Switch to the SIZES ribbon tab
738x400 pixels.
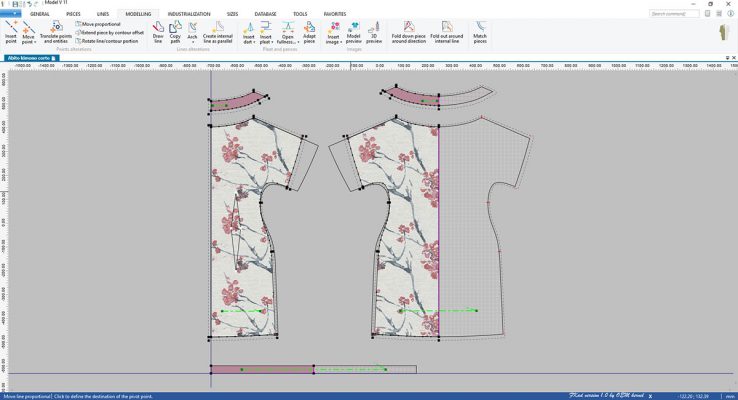click(233, 14)
